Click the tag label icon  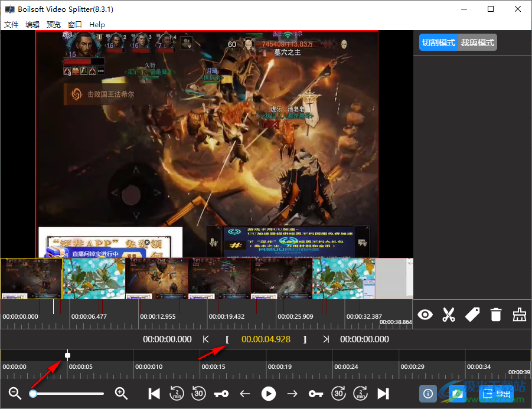click(x=472, y=315)
